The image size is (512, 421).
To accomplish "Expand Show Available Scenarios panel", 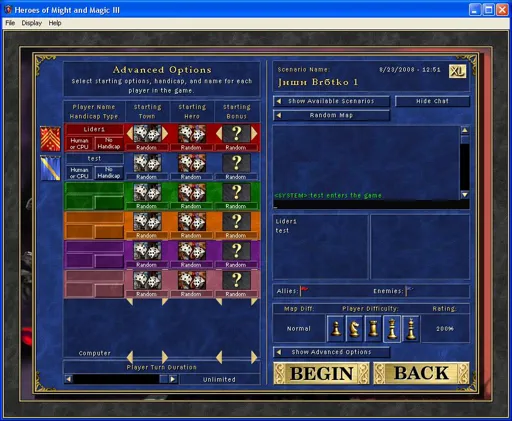I will click(x=331, y=101).
